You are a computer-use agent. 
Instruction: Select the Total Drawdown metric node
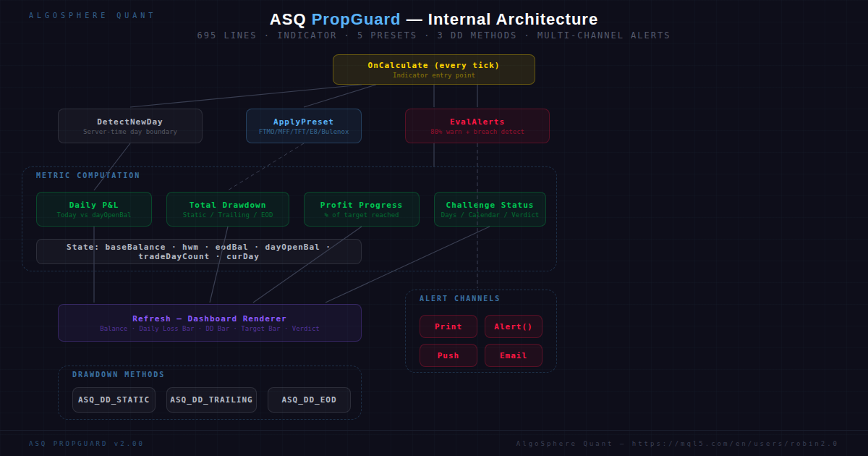(x=227, y=208)
